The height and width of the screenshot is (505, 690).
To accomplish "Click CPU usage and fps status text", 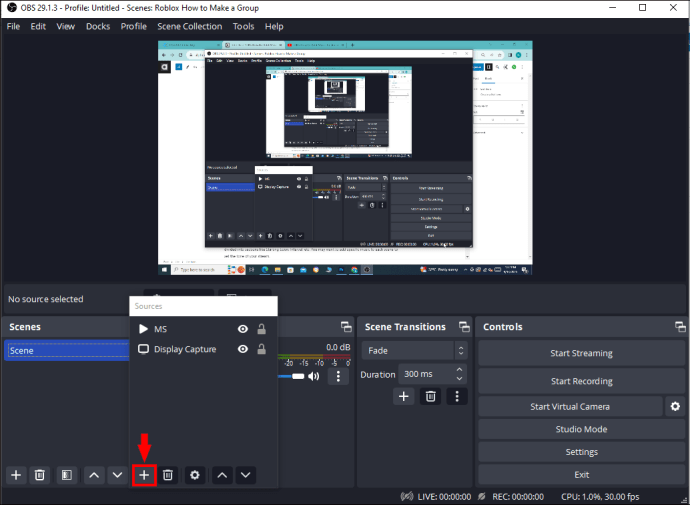I will [600, 497].
